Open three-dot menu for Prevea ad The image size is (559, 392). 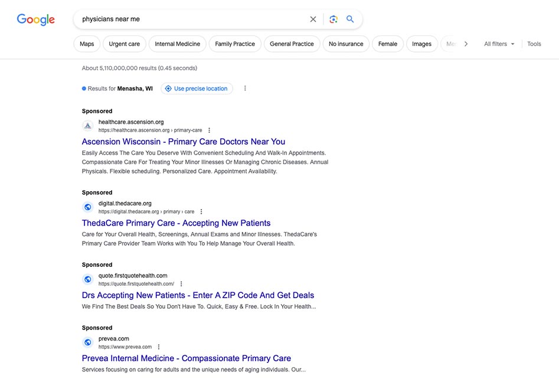tap(159, 347)
